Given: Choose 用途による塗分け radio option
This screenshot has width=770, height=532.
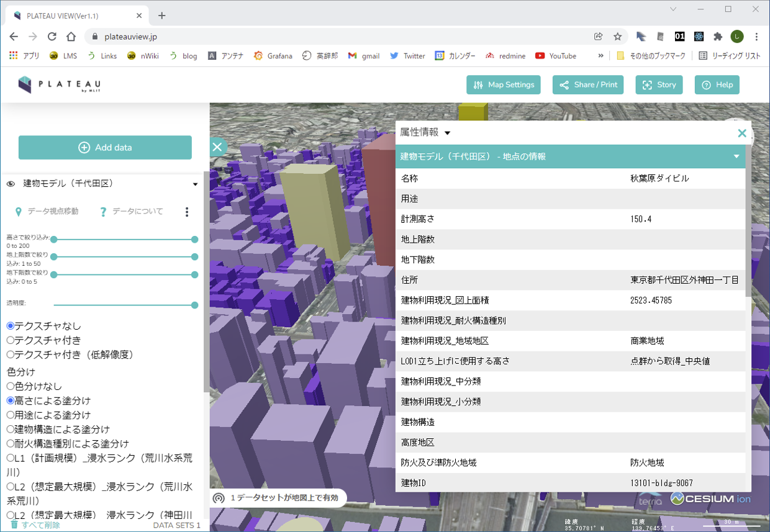Looking at the screenshot, I should coord(11,415).
